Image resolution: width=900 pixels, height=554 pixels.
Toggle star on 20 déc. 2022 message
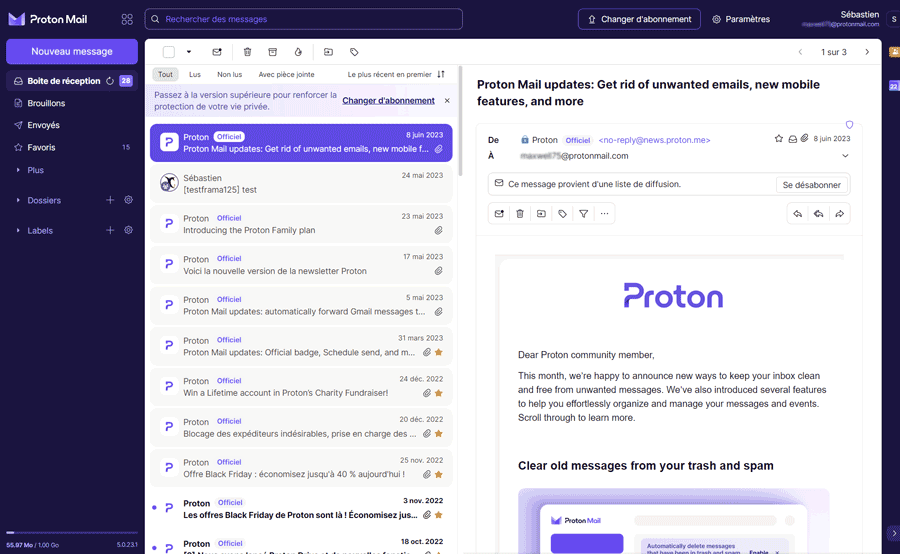[x=439, y=434]
